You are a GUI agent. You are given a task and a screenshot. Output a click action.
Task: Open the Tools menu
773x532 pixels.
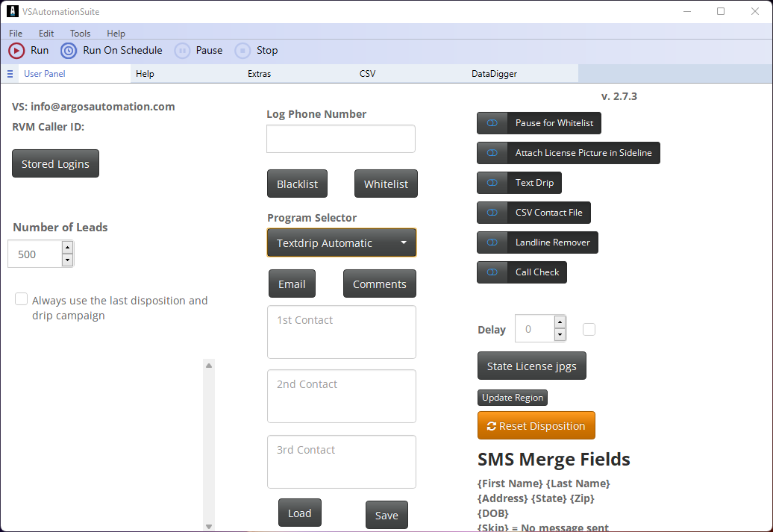[x=80, y=34]
